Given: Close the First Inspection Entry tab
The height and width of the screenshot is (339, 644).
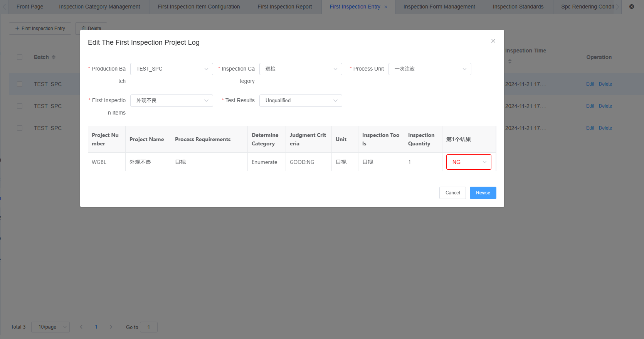Looking at the screenshot, I should (x=386, y=7).
